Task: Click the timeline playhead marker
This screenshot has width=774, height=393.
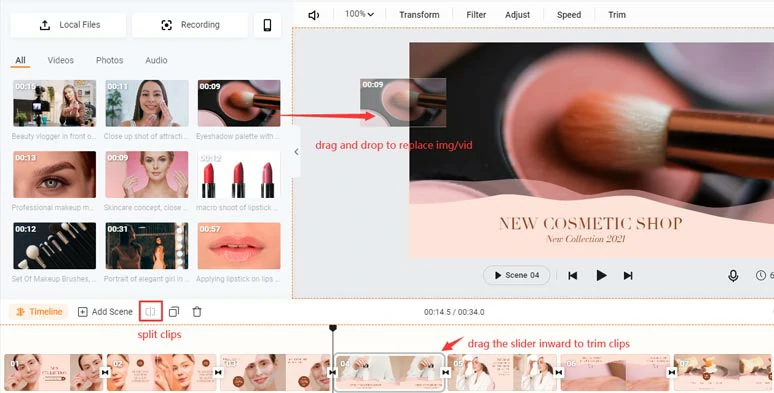Action: [333, 328]
